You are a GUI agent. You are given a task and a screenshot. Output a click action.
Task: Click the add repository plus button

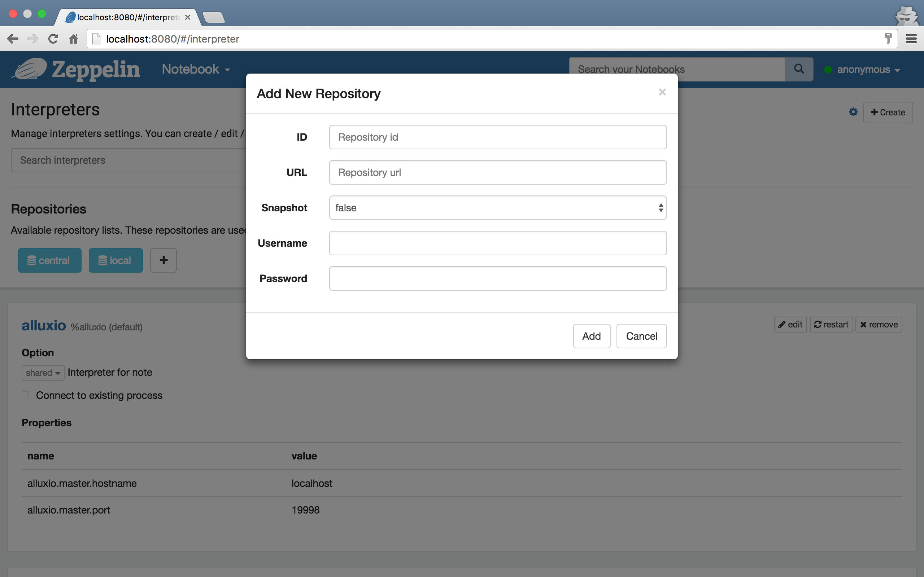click(164, 260)
